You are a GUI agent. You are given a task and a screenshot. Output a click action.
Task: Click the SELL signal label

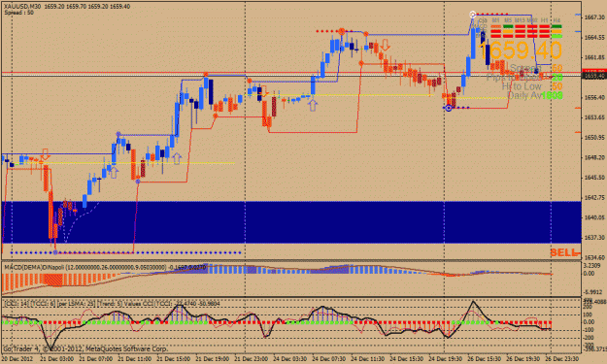point(563,253)
